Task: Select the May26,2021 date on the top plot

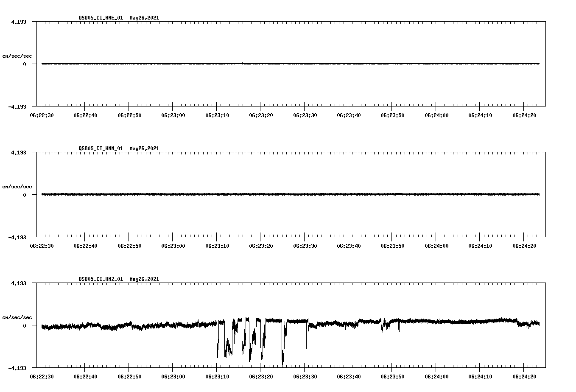Action: tap(144, 18)
